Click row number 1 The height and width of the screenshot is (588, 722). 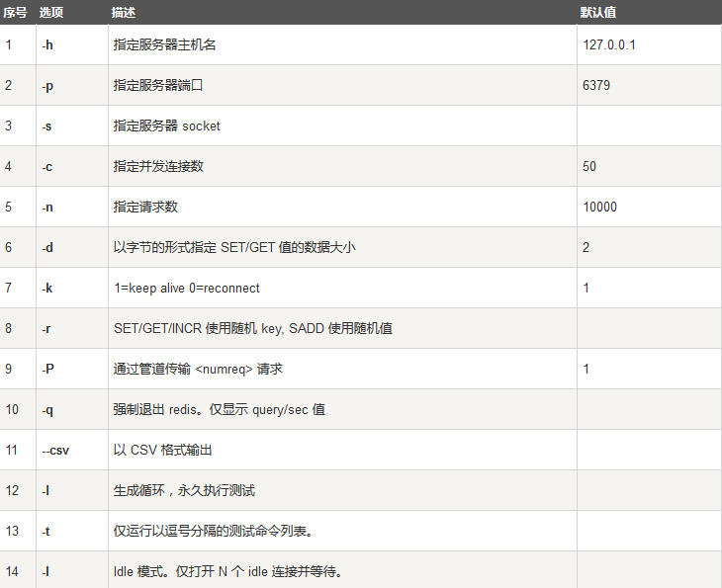click(x=8, y=44)
